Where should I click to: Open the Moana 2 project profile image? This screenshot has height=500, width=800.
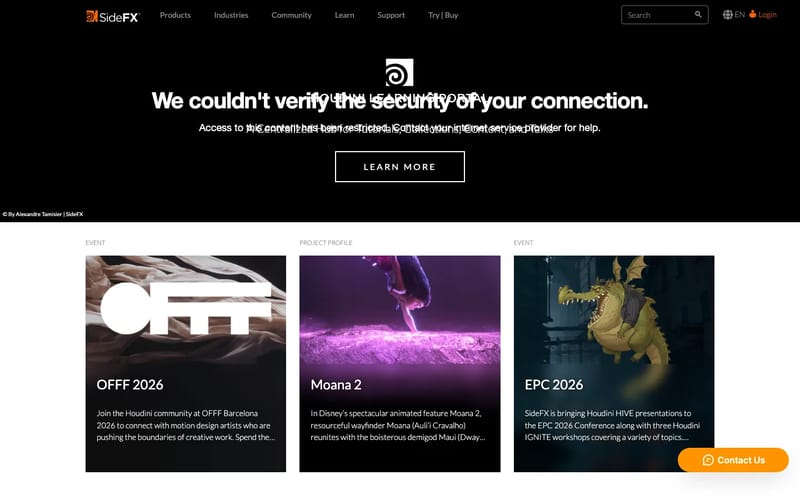[399, 308]
